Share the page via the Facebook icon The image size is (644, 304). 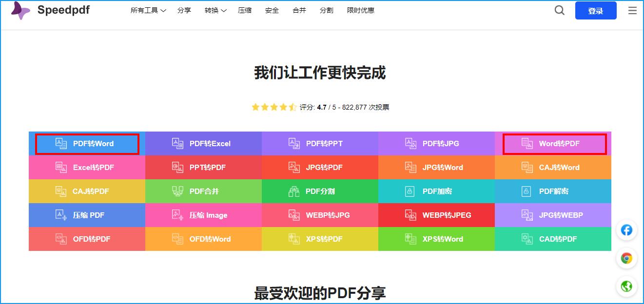click(626, 230)
